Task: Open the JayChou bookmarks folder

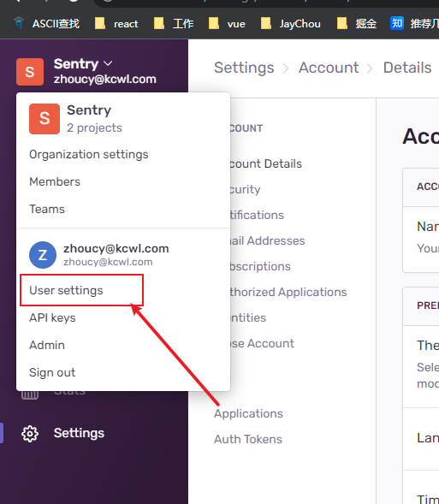Action: tap(290, 24)
